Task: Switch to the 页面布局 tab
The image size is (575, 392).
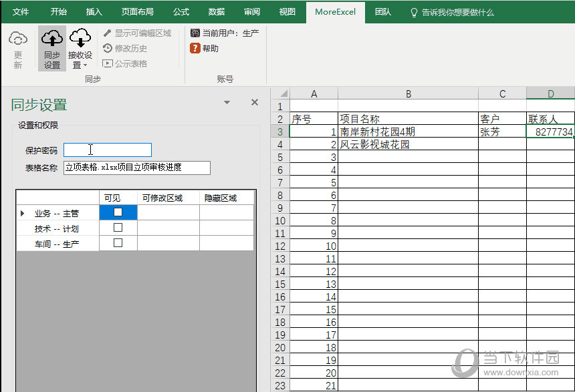Action: click(138, 12)
